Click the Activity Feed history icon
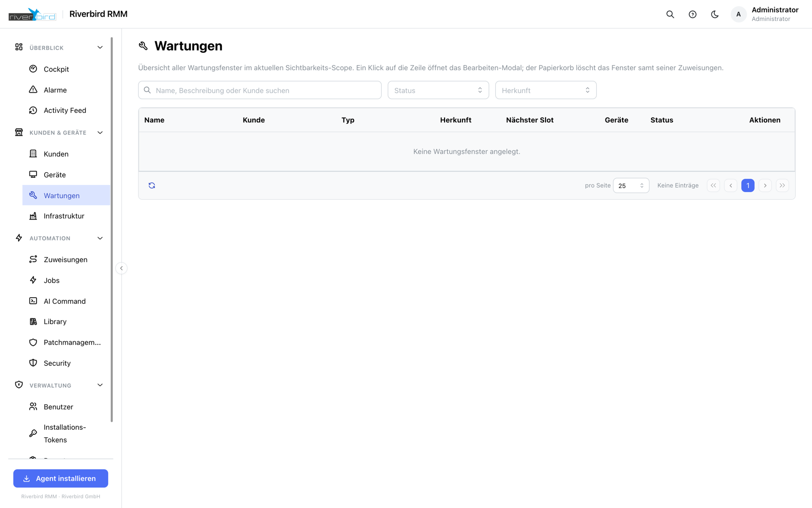Viewport: 812px width, 508px height. [33, 110]
